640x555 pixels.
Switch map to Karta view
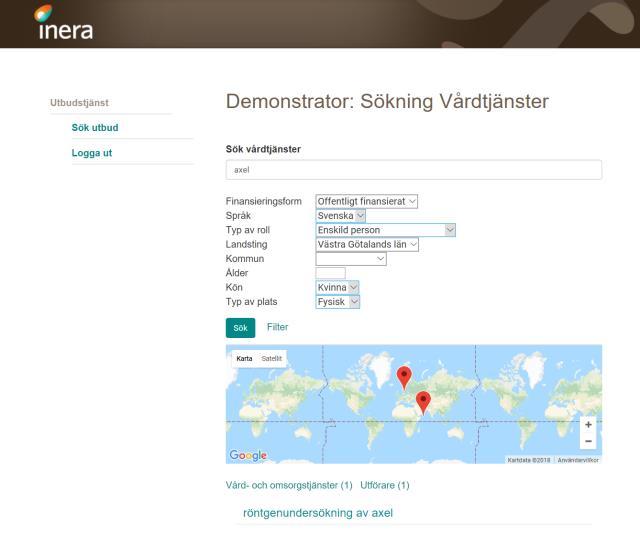[x=244, y=359]
